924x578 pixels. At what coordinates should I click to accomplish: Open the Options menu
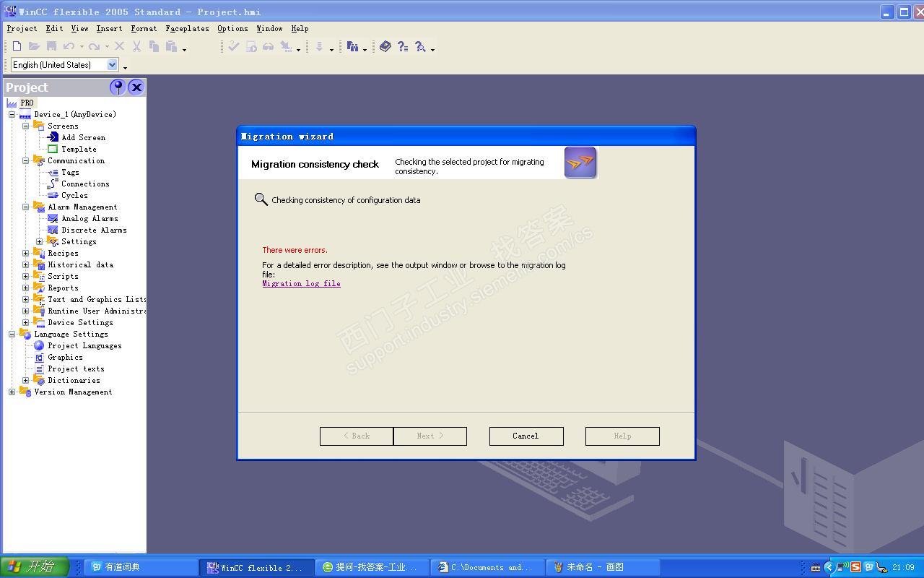[232, 28]
